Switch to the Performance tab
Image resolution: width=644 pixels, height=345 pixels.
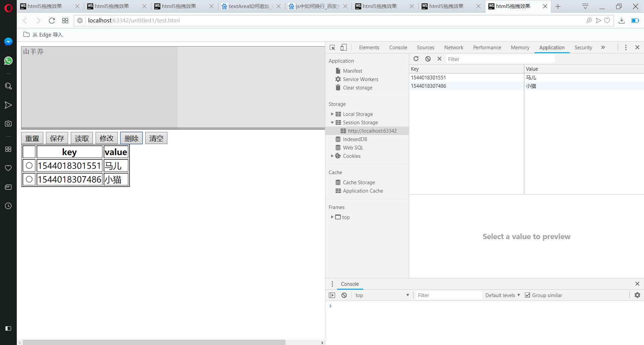point(487,48)
